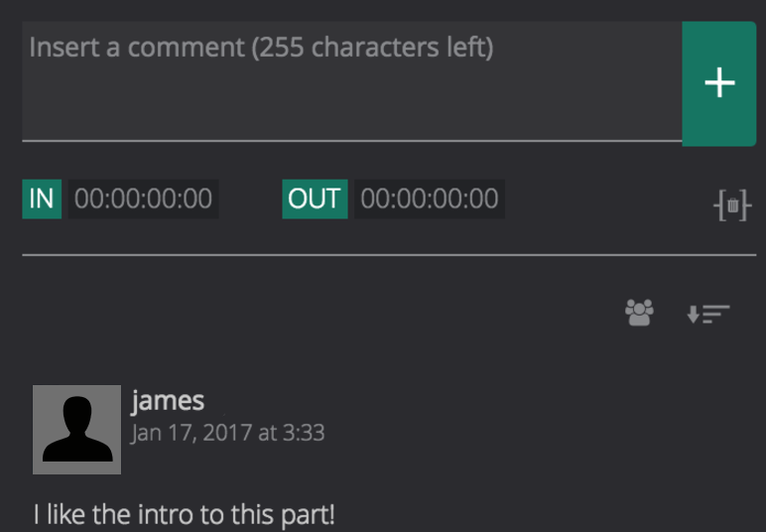Image resolution: width=766 pixels, height=532 pixels.
Task: Clear the in/out range with trash icon
Action: point(731,205)
